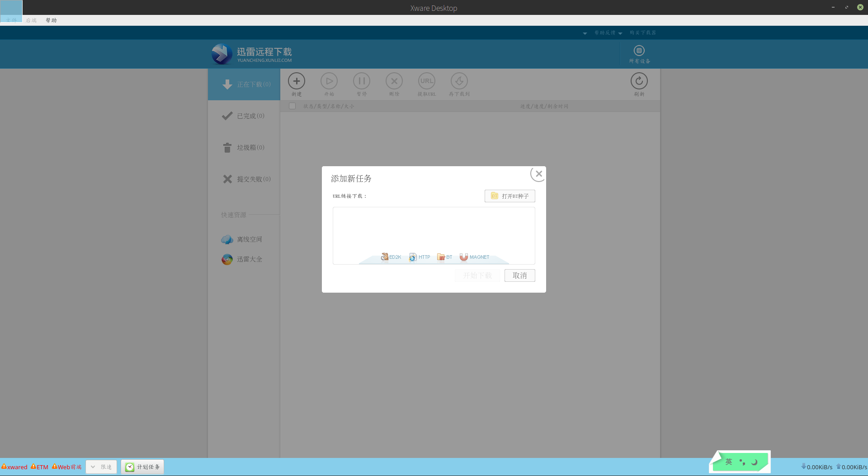Click the 刷新 refresh icon
The width and height of the screenshot is (868, 476).
pos(639,81)
